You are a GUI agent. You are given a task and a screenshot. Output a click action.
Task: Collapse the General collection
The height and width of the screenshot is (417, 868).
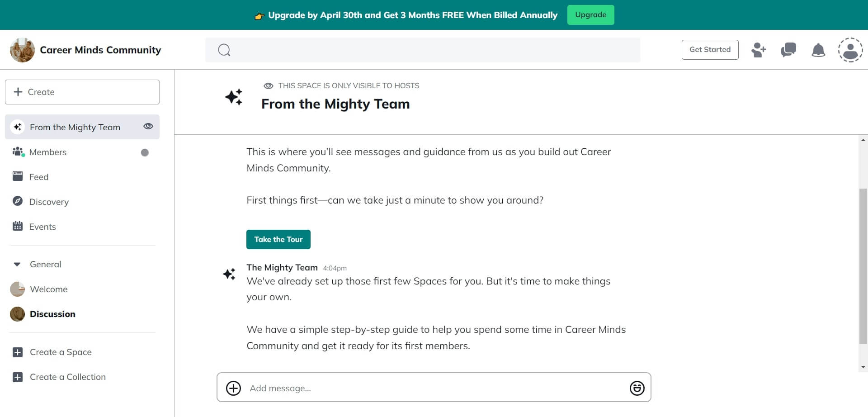[17, 264]
